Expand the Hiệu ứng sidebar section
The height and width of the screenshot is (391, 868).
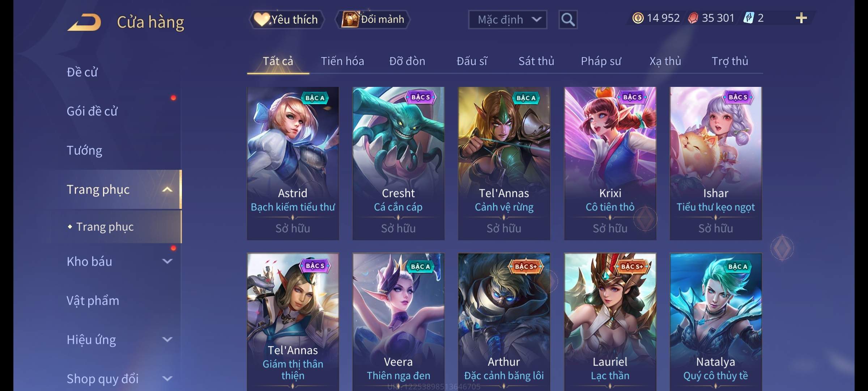click(x=167, y=340)
